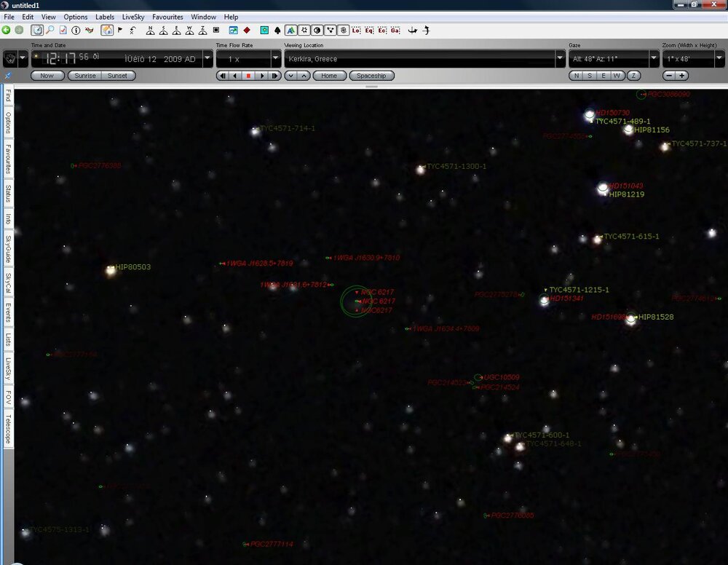Click the green back arrow icon

point(7,30)
